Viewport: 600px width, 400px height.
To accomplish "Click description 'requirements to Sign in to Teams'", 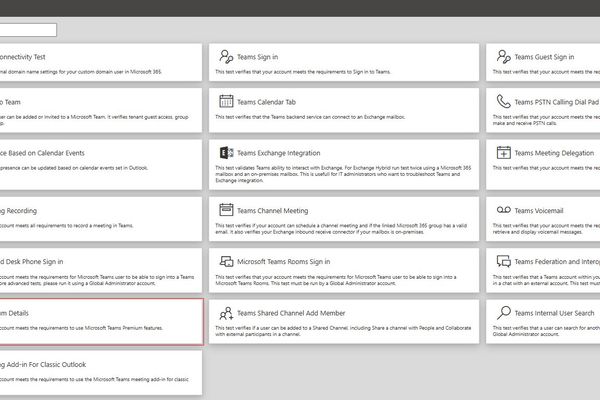I will click(x=303, y=72).
